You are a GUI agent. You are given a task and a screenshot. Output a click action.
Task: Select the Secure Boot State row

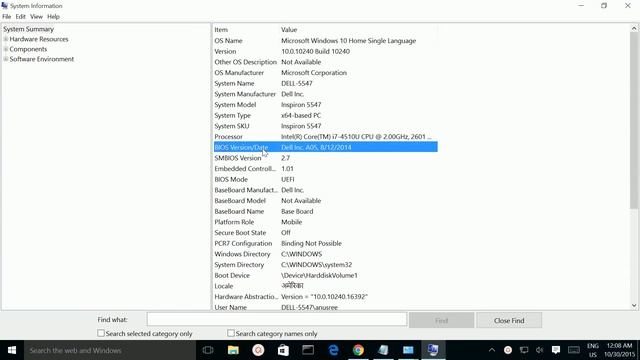(x=325, y=233)
